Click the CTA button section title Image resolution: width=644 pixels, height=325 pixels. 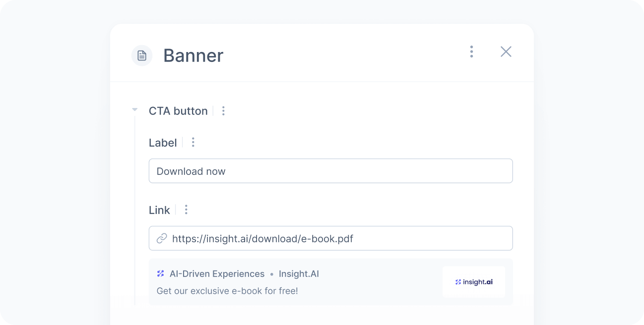click(178, 111)
